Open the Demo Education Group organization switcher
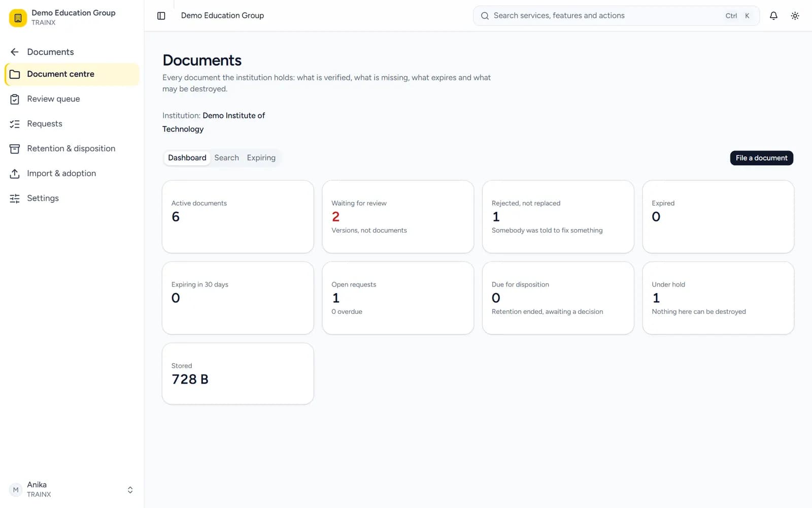Screen dimensions: 812x508 [x=72, y=17]
